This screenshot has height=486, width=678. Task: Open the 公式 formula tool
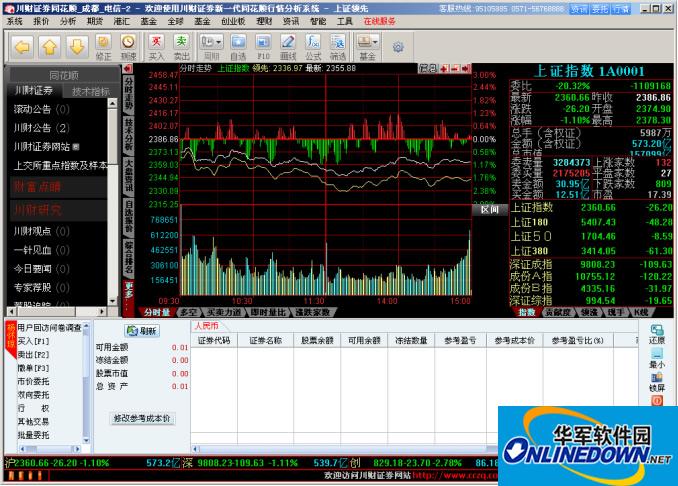(313, 47)
